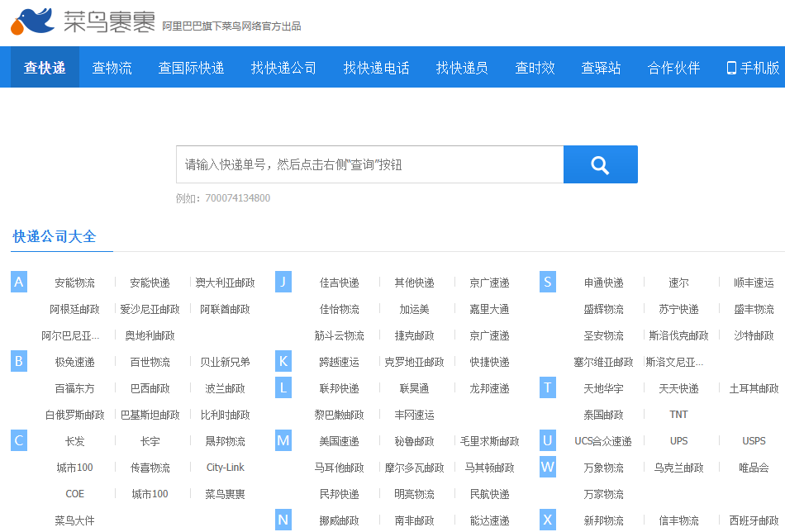
Task: Open the 手机版 mobile version link
Action: (753, 68)
